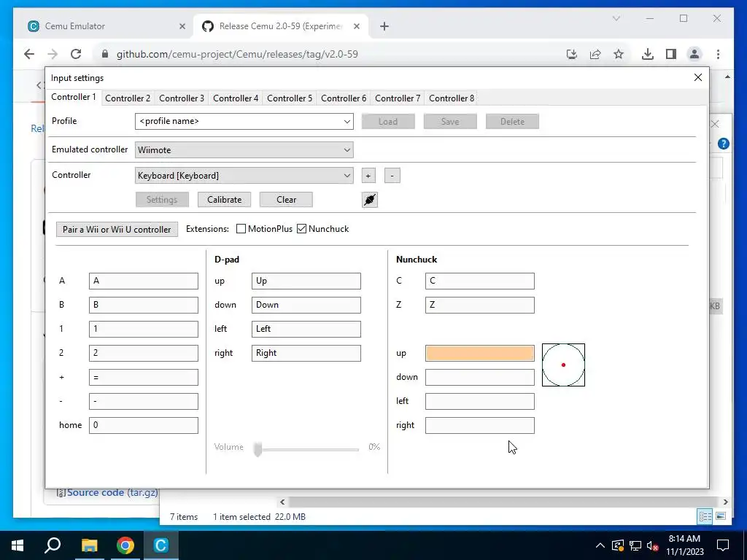Switch to Controller 5 tab
The image size is (747, 560).
point(290,98)
